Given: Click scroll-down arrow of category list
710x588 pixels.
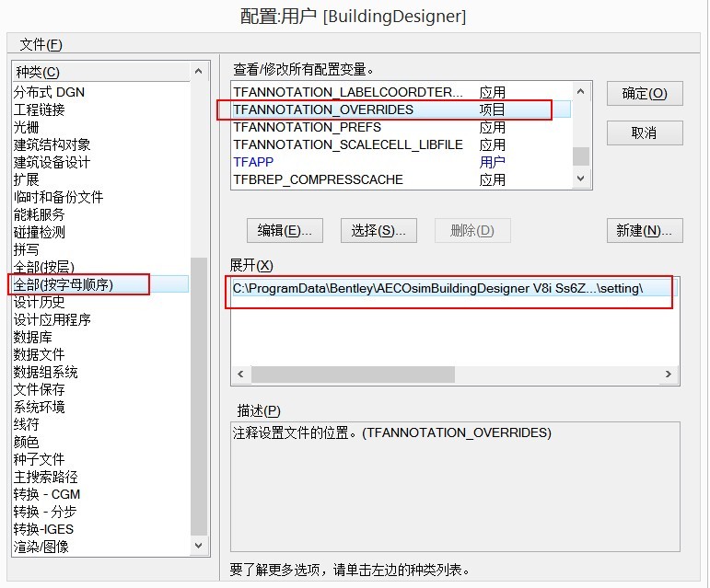Looking at the screenshot, I should click(x=198, y=546).
